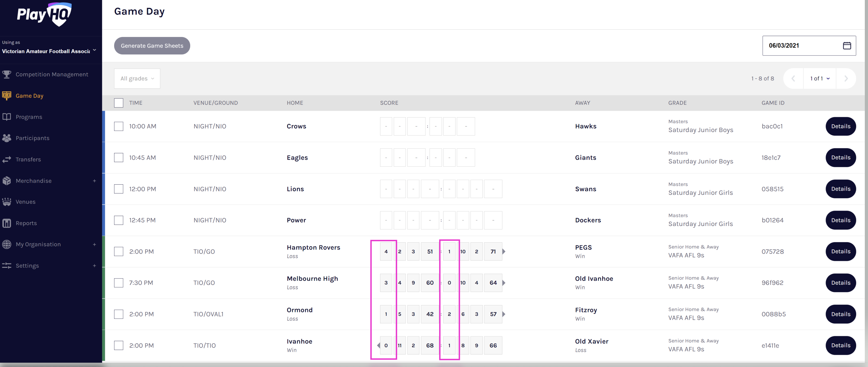Open the 1 of 1 page dropdown
This screenshot has width=868, height=367.
820,79
